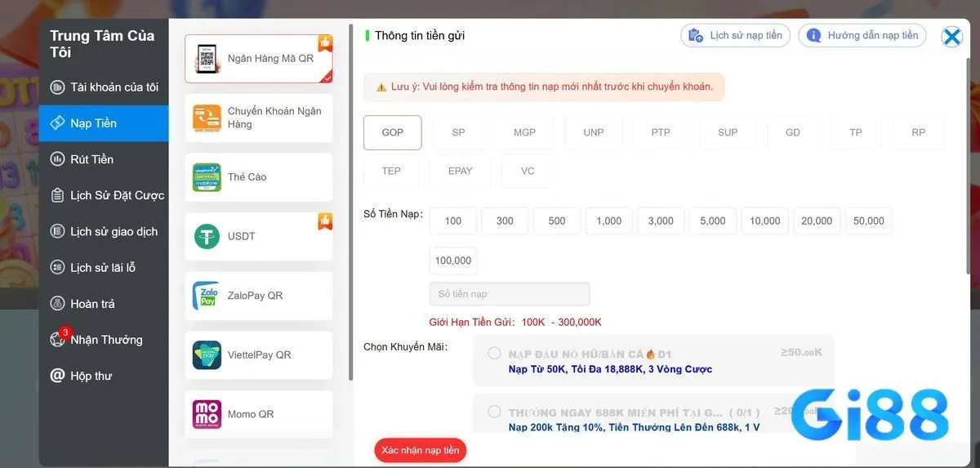
Task: Open Hộp thư mailbox
Action: point(104,376)
